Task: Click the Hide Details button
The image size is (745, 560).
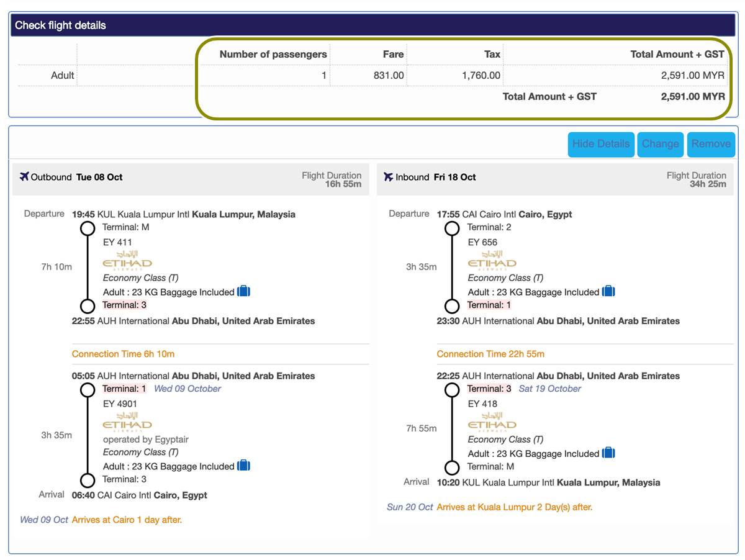Action: click(x=601, y=144)
